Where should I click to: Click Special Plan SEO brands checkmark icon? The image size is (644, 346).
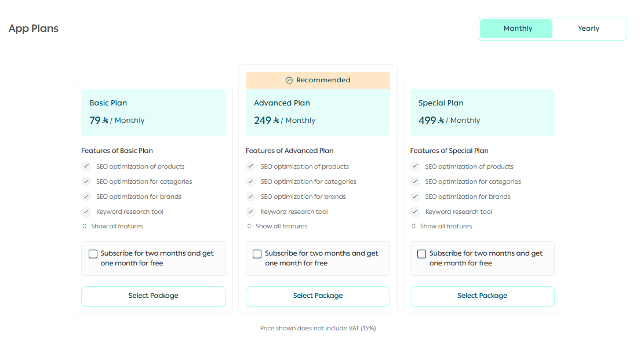point(415,196)
